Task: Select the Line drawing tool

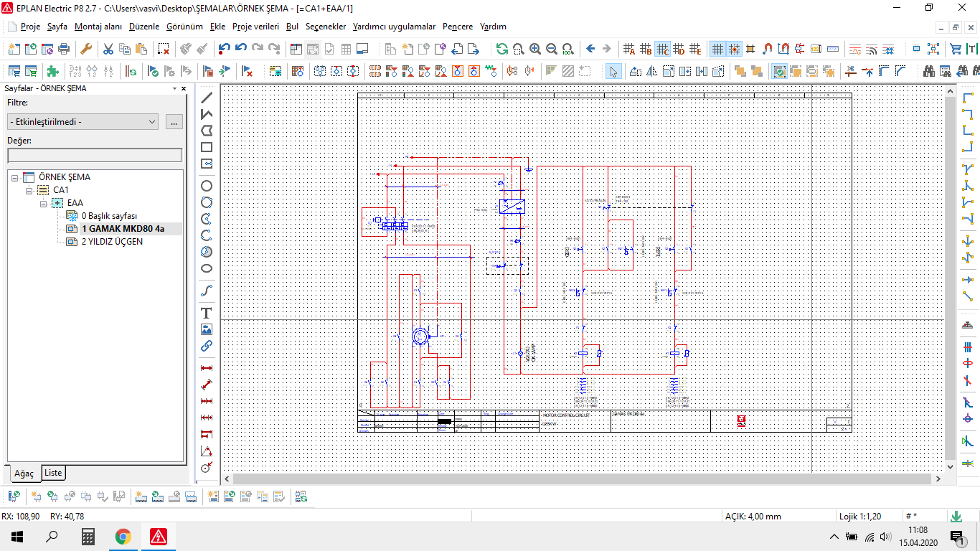Action: point(207,98)
